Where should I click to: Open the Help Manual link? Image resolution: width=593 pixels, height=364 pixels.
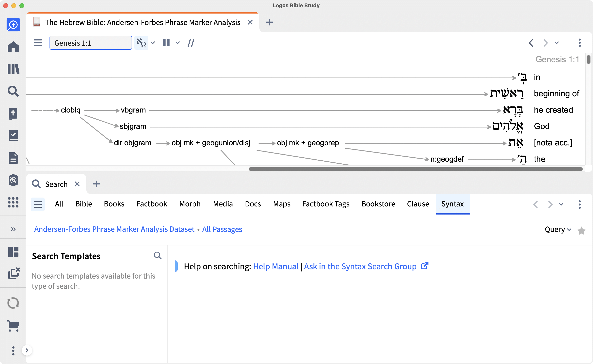pyautogui.click(x=276, y=266)
